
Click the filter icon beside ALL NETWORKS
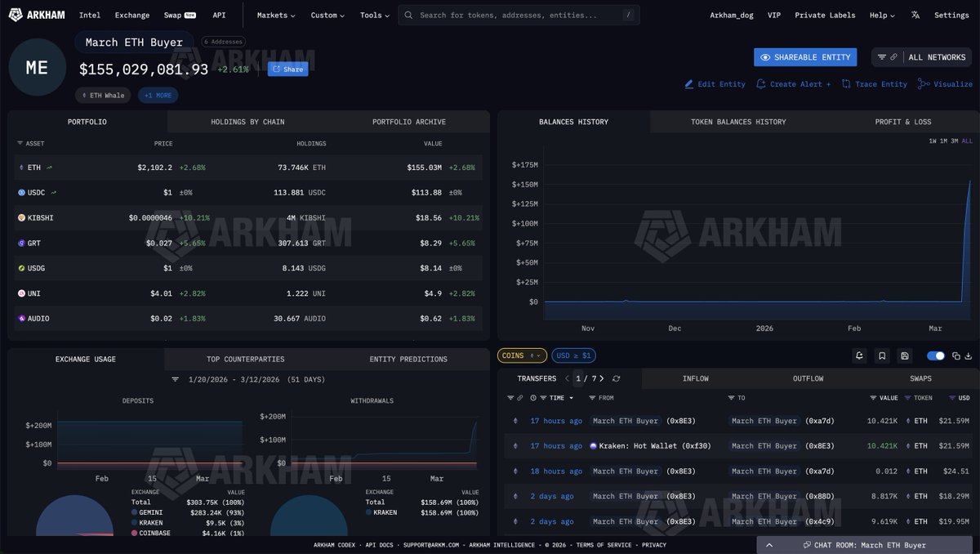click(x=882, y=57)
